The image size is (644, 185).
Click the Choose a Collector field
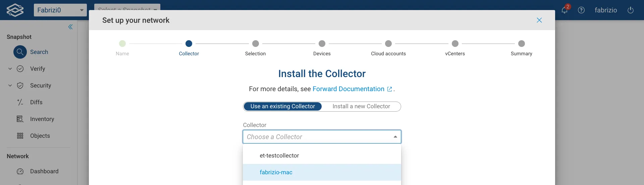pos(322,137)
